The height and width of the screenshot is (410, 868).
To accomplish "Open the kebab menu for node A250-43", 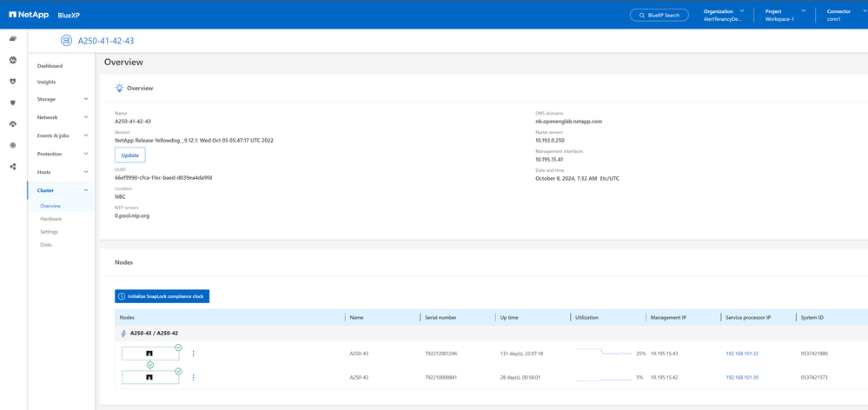I will click(x=193, y=354).
